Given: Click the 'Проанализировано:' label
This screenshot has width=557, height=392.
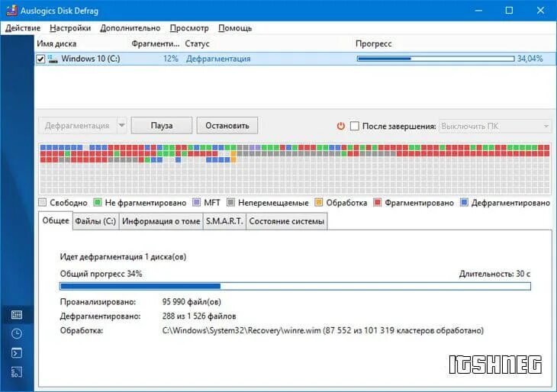Looking at the screenshot, I should (x=98, y=302).
